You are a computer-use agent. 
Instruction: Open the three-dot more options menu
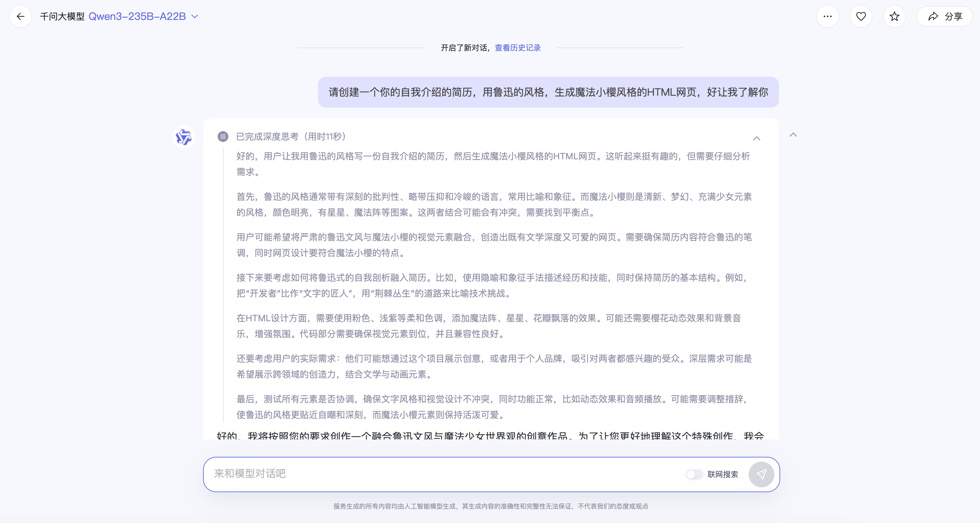coord(827,16)
